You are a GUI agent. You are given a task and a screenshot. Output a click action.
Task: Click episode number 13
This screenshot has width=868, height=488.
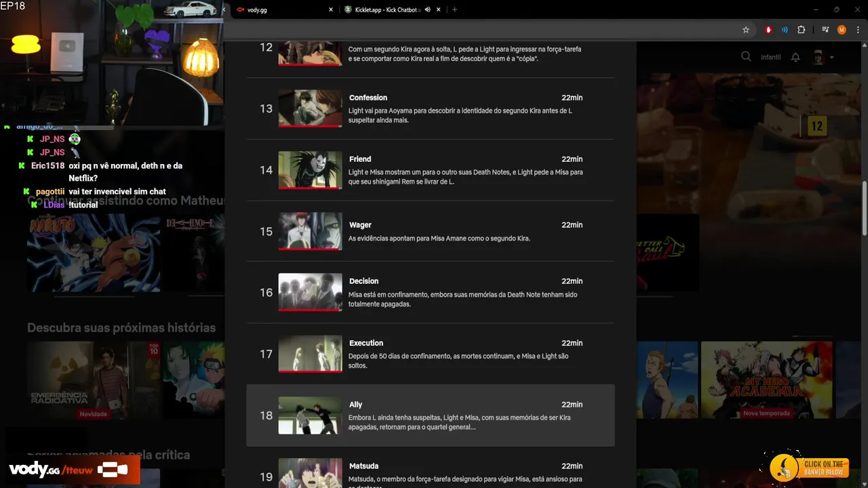266,108
